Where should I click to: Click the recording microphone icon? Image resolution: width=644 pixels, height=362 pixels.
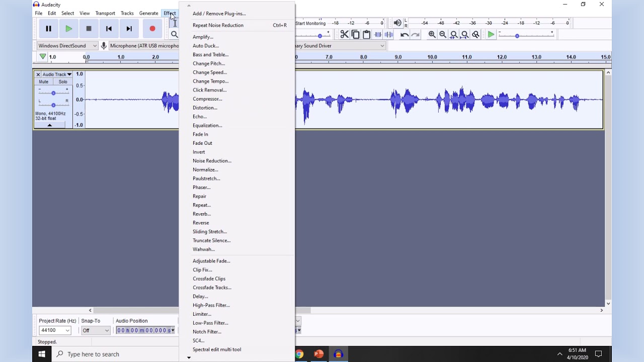coord(104,46)
